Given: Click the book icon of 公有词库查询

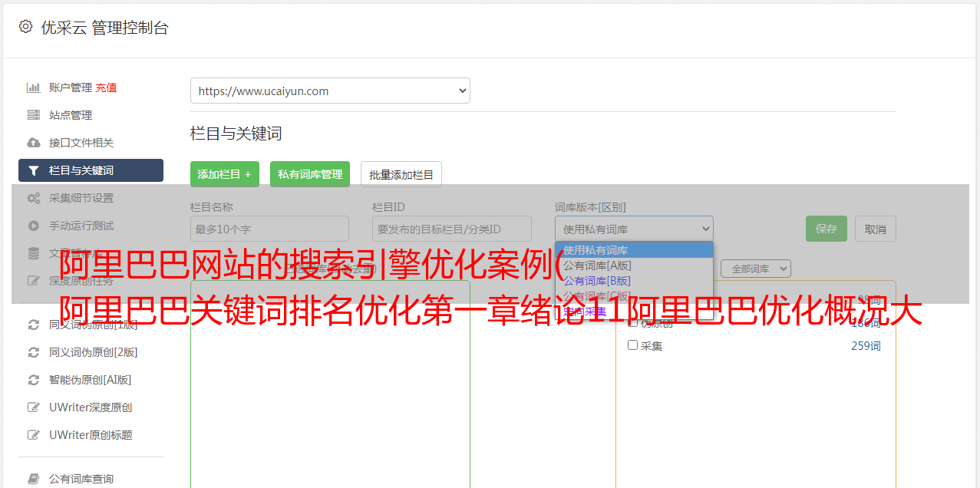Looking at the screenshot, I should [33, 479].
